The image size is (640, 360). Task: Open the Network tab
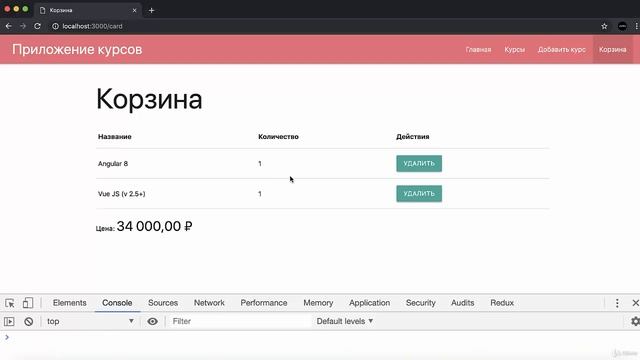pyautogui.click(x=209, y=303)
